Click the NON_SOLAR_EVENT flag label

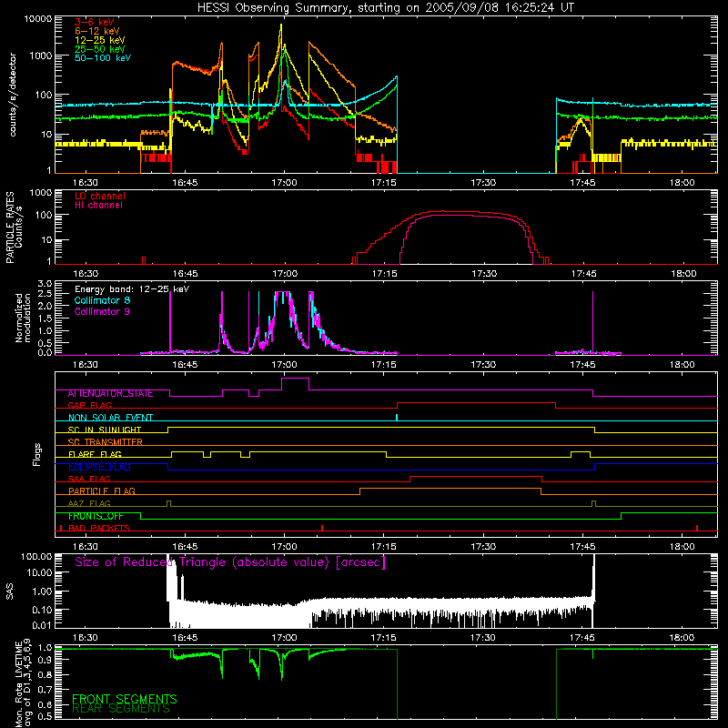pyautogui.click(x=110, y=418)
